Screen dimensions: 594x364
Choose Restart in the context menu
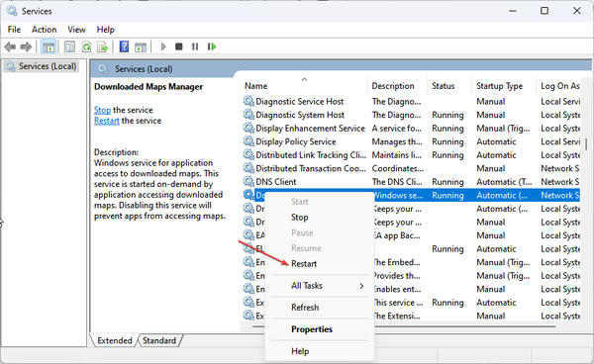[x=304, y=264]
